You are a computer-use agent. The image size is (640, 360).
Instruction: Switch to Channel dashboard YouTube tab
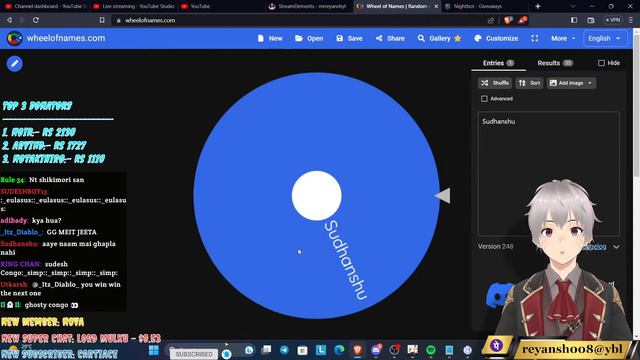point(46,6)
